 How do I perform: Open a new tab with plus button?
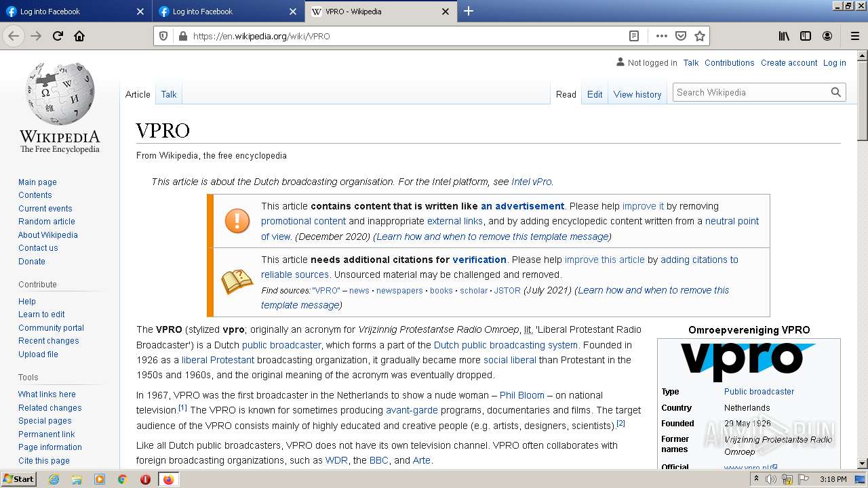click(468, 11)
